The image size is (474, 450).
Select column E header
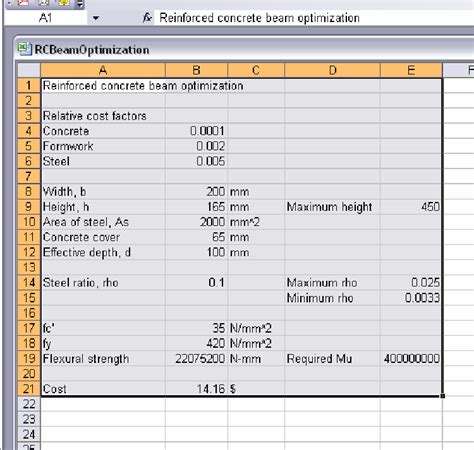(411, 70)
